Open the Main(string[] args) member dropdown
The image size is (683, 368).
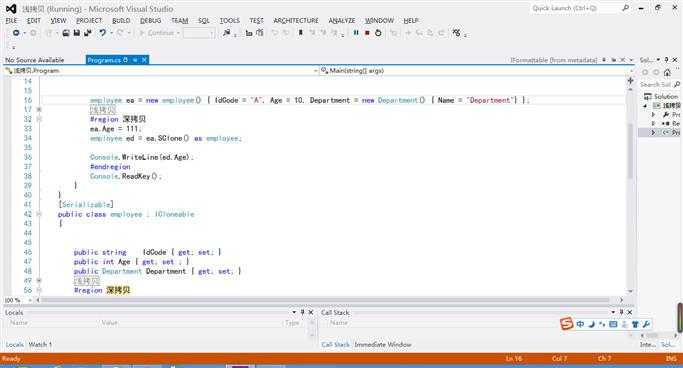click(476, 71)
